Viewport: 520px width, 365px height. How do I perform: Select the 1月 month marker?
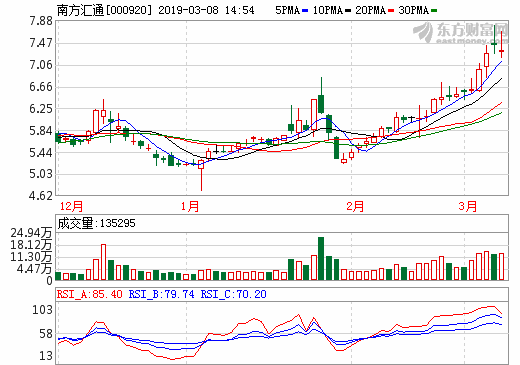[190, 206]
